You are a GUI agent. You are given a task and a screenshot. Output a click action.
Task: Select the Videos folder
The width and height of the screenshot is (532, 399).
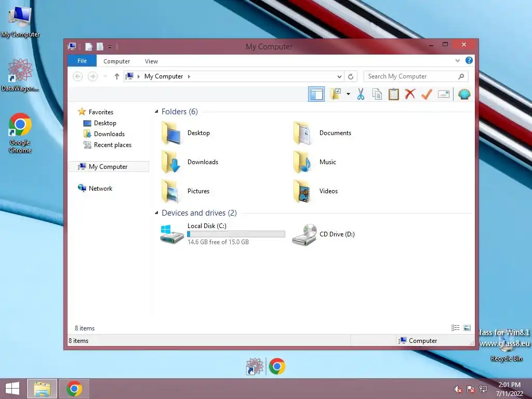pos(315,191)
